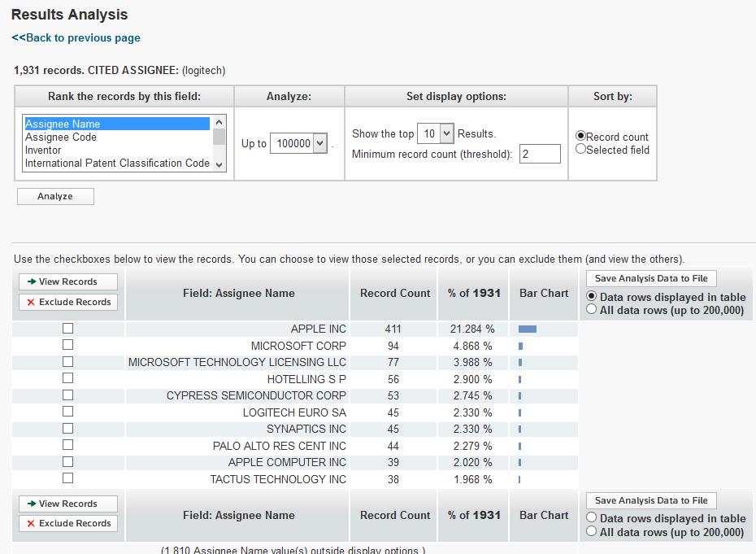
Task: Click the top Save Analysis Data to File
Action: (x=651, y=278)
